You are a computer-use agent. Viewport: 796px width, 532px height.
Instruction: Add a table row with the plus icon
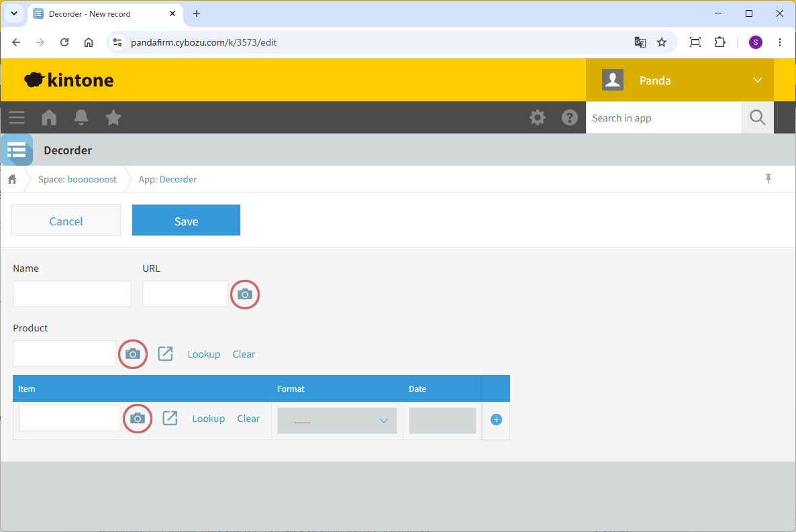(497, 420)
